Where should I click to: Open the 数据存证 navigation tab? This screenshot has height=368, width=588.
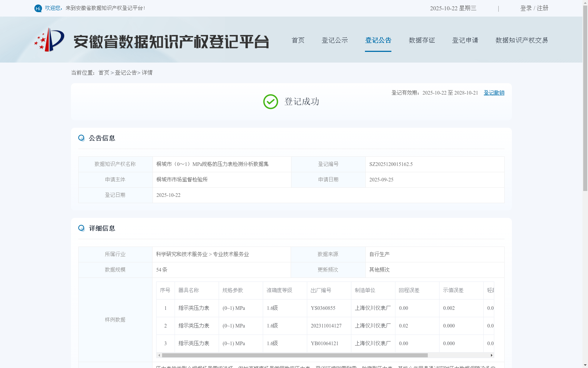pyautogui.click(x=422, y=40)
